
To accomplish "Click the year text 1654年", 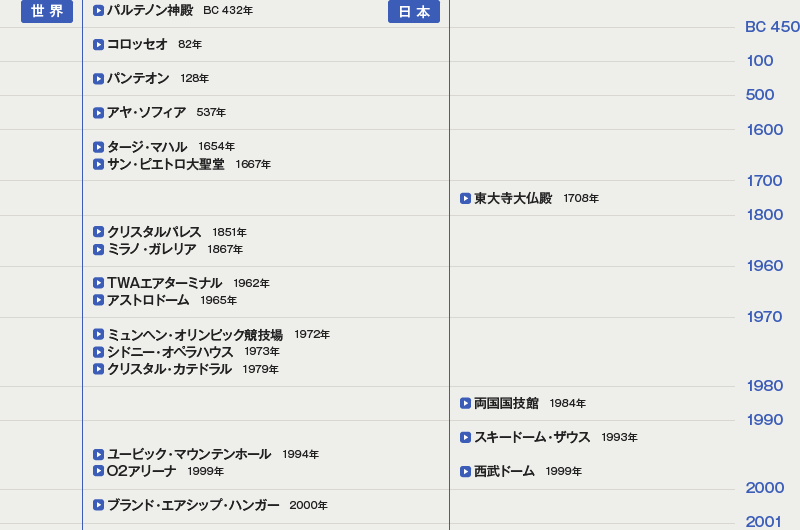I will [x=217, y=146].
